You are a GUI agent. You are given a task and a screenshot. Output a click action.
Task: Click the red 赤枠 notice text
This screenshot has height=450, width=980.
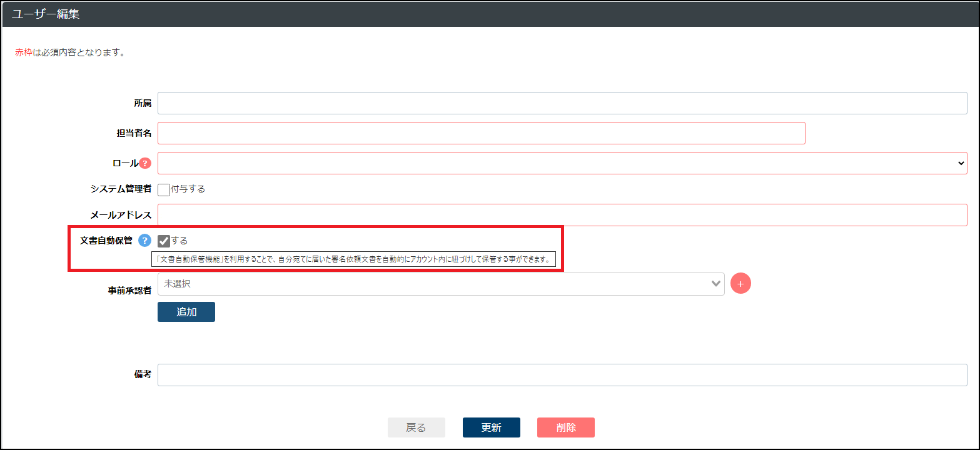24,53
